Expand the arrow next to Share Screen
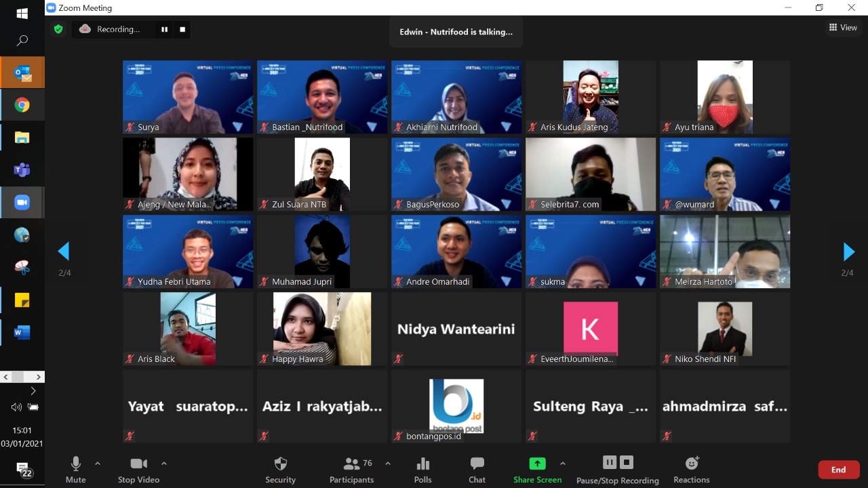The height and width of the screenshot is (488, 868). 562,464
